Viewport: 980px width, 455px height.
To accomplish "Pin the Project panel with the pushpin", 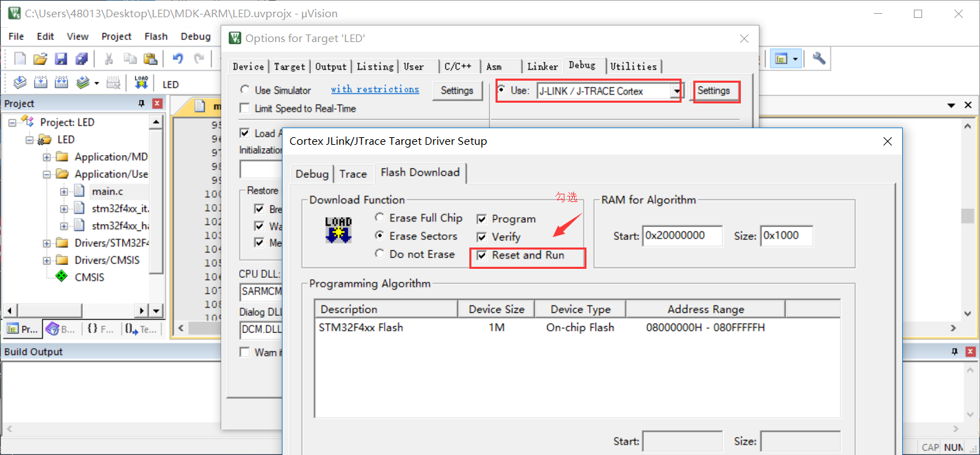I will pyautogui.click(x=142, y=103).
